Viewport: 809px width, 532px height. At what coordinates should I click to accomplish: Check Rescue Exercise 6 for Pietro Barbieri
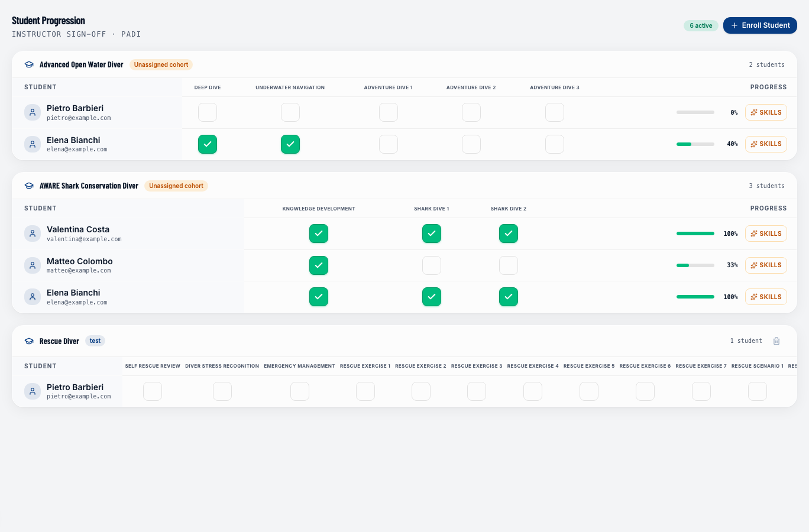(645, 391)
